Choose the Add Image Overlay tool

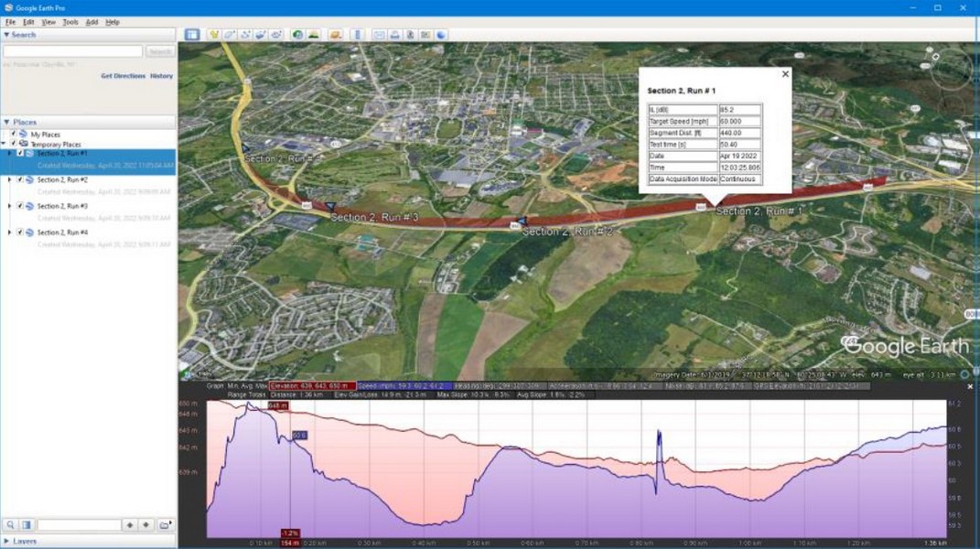pos(261,35)
